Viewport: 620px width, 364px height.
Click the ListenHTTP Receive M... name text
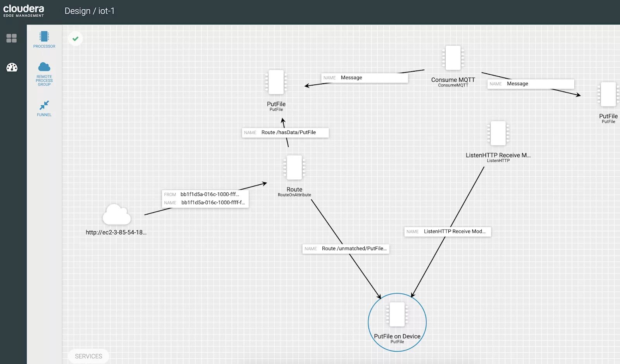click(498, 155)
